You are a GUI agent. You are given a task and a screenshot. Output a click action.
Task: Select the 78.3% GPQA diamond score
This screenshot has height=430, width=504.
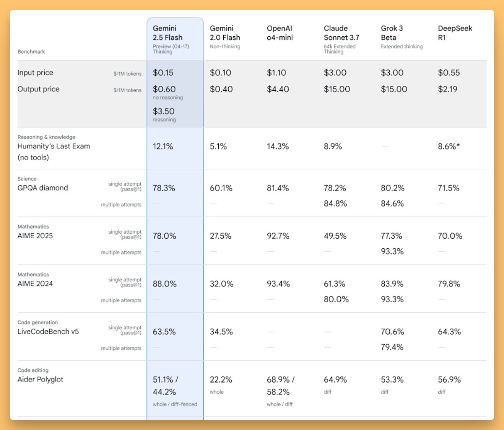164,188
